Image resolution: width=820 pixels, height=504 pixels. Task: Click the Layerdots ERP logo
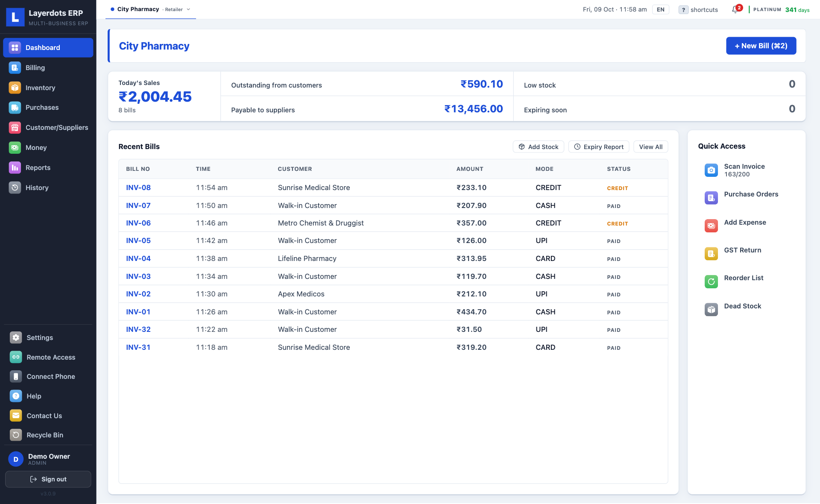tap(15, 17)
